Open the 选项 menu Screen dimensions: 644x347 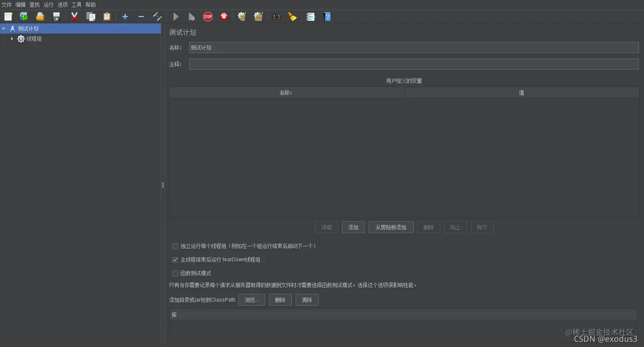tap(62, 5)
